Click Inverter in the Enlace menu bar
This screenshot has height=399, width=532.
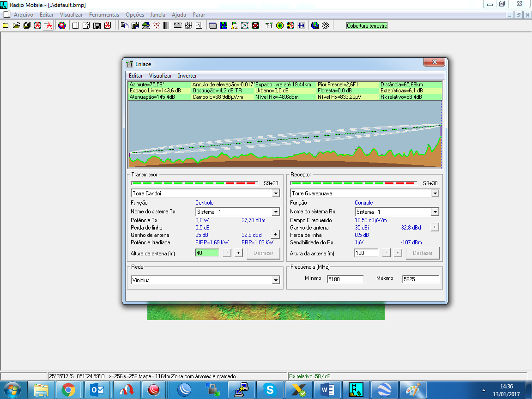tap(187, 76)
